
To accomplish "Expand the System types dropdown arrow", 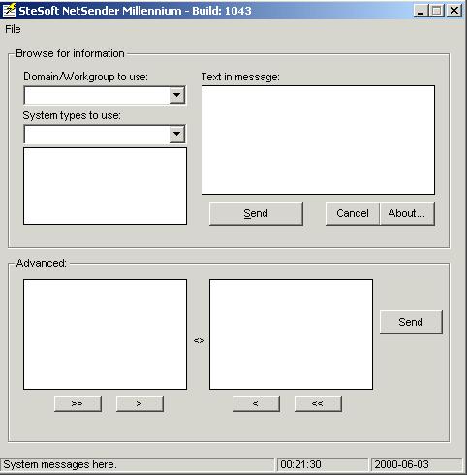I will [177, 134].
